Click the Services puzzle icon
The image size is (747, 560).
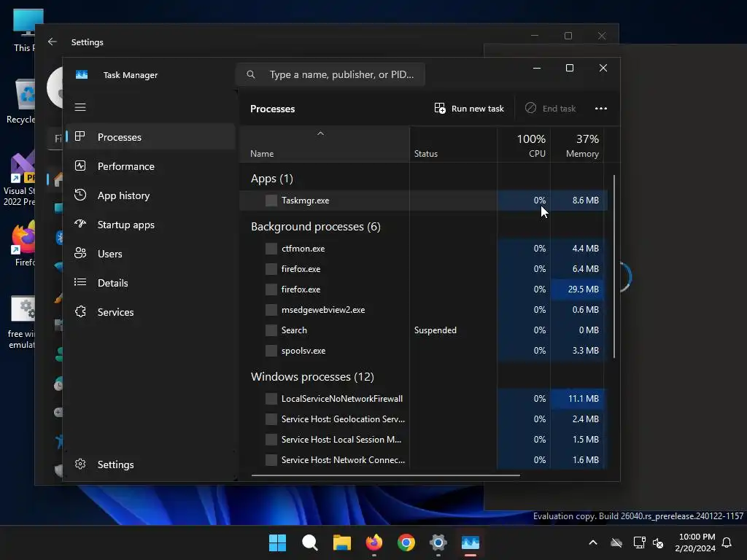[80, 311]
